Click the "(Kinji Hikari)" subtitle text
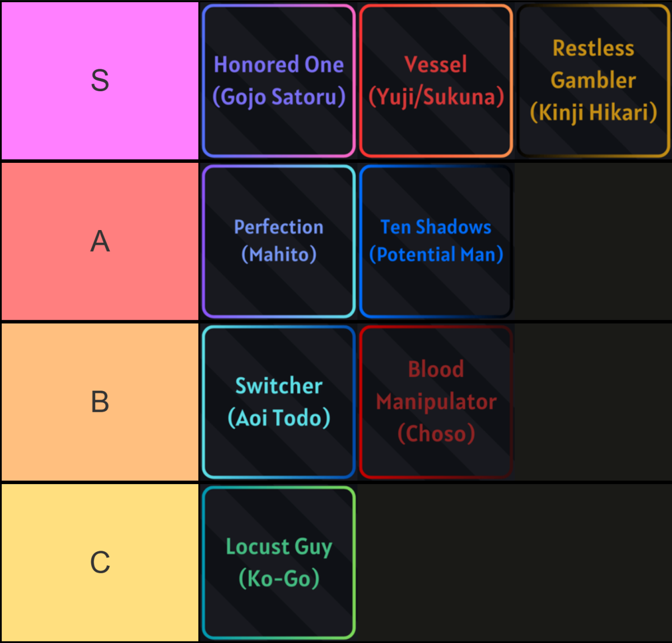Image resolution: width=672 pixels, height=643 pixels. [x=594, y=112]
